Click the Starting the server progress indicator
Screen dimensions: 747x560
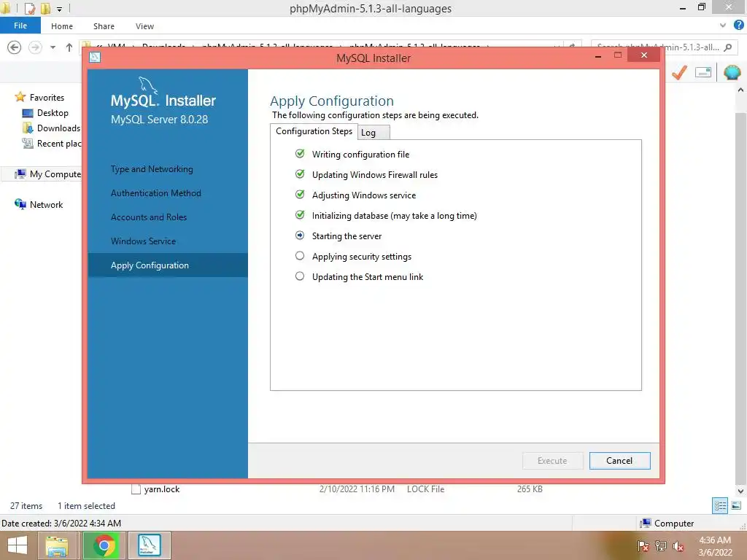pos(300,236)
